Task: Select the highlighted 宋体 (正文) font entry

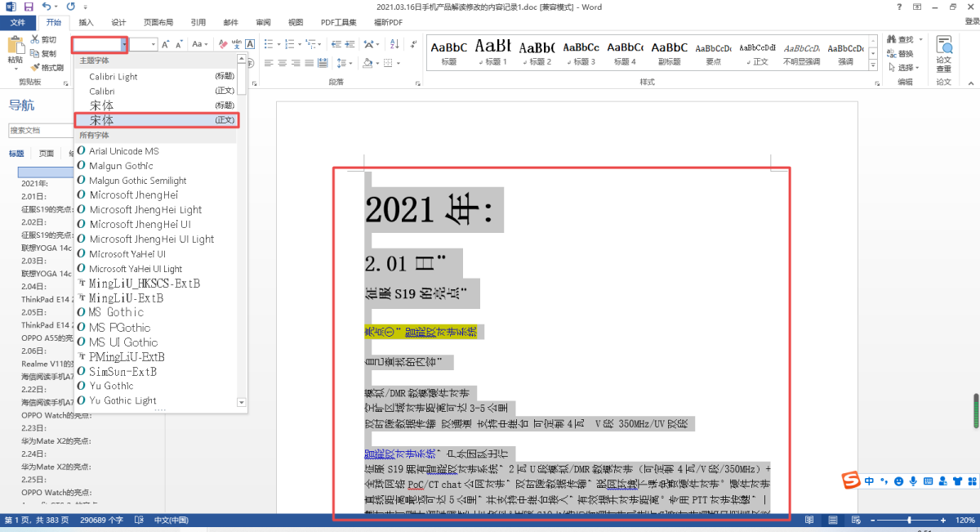Action: (x=157, y=120)
